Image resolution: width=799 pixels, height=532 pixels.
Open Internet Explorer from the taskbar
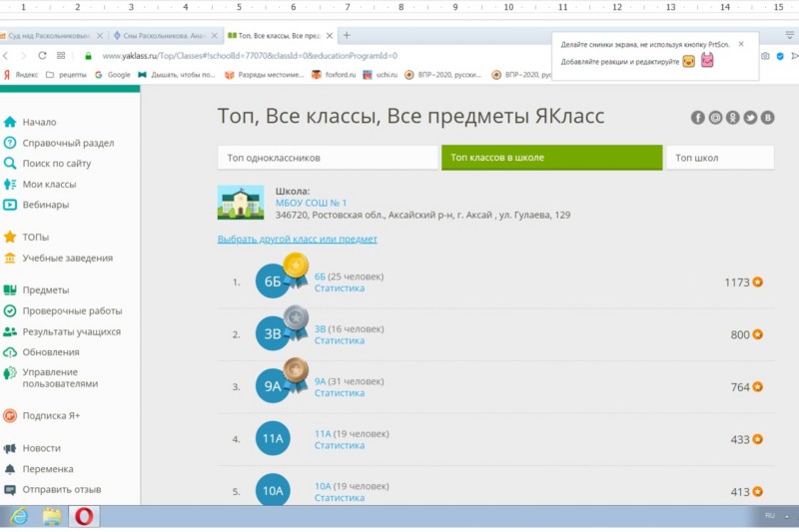click(19, 517)
